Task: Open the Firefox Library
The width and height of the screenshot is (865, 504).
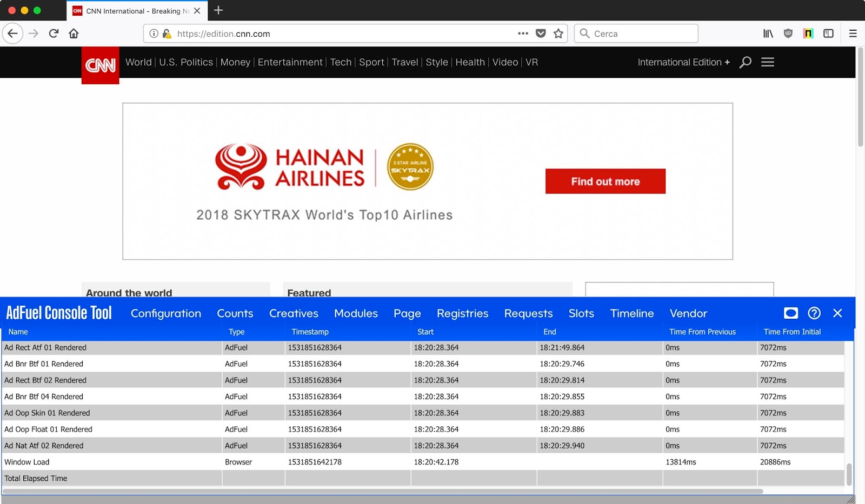Action: (x=768, y=33)
